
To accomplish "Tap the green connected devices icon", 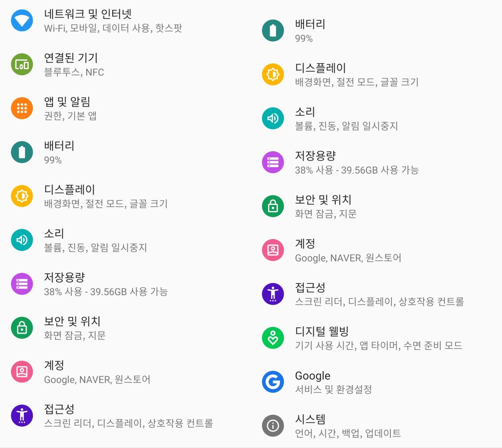I will click(x=22, y=64).
